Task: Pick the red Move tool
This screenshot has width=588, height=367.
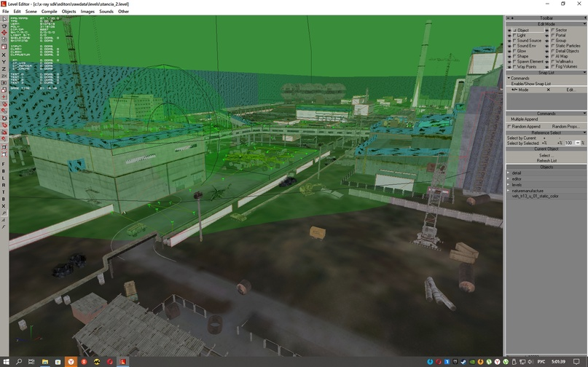Action: [4, 33]
